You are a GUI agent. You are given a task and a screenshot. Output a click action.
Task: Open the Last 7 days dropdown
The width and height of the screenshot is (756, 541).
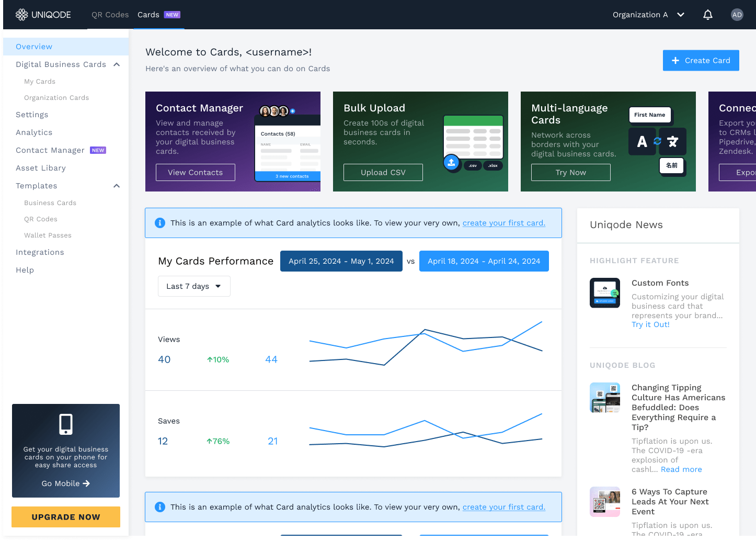pos(194,286)
